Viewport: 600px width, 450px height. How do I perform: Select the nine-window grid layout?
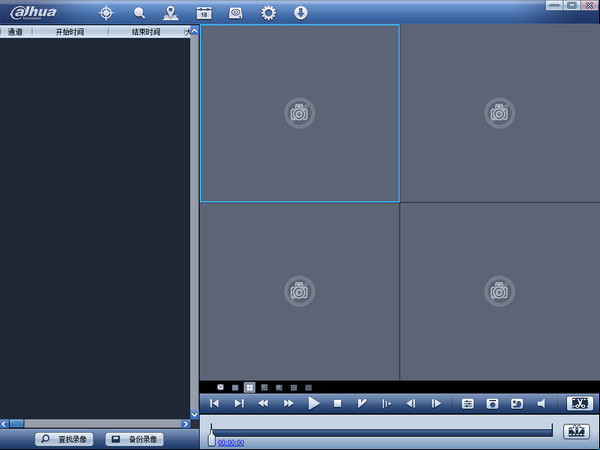[264, 388]
